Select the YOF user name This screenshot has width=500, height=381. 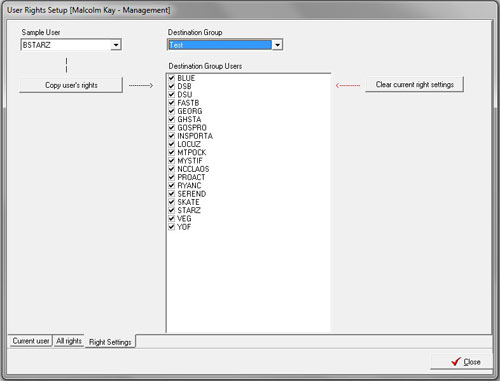[184, 227]
